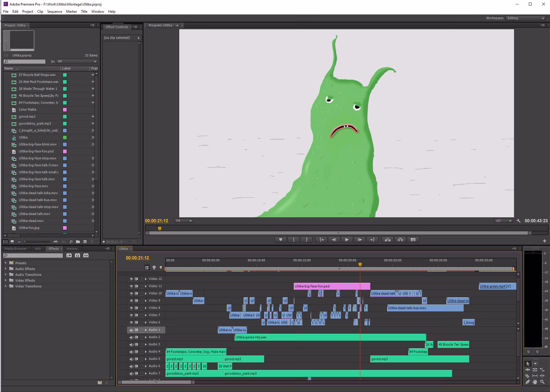The height and width of the screenshot is (392, 550).
Task: Click the Find icon in Project panel
Action: click(71, 241)
